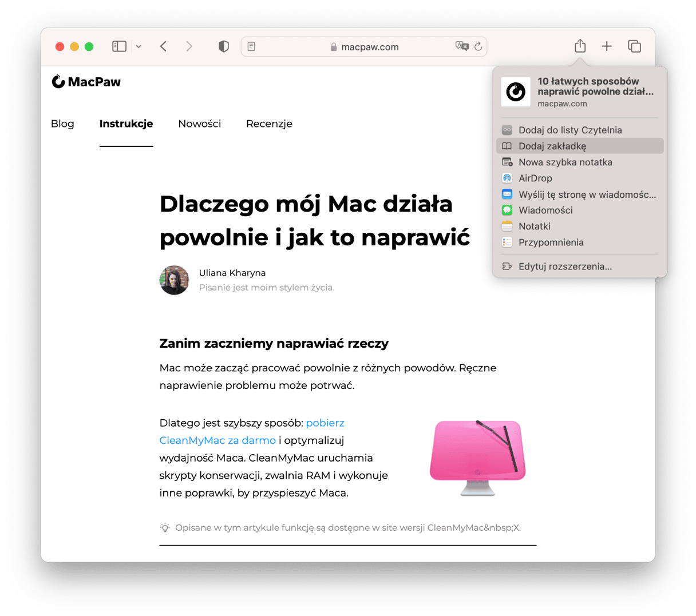
Task: Share to Notatki
Action: pyautogui.click(x=580, y=226)
